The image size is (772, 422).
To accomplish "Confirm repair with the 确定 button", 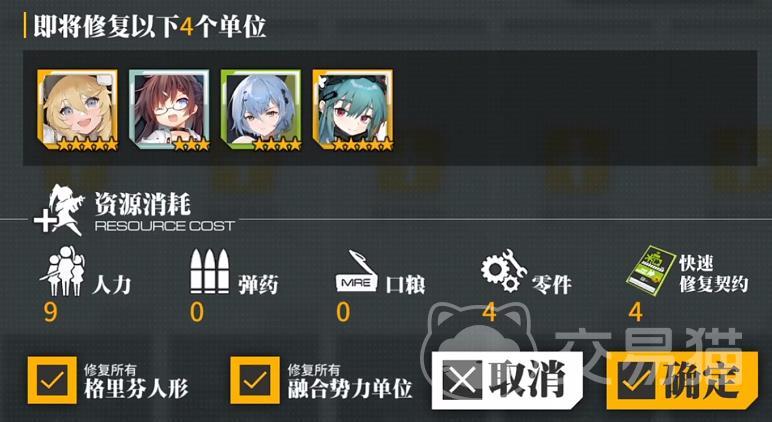I will [682, 380].
